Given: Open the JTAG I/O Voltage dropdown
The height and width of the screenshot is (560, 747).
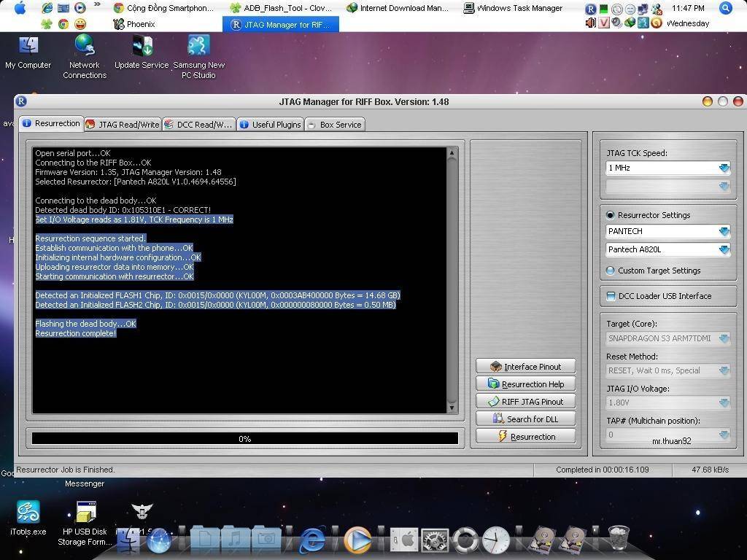Looking at the screenshot, I should tap(668, 402).
